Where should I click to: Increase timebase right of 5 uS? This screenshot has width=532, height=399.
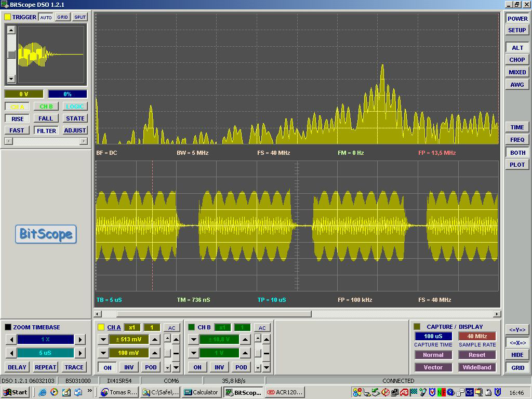80,353
